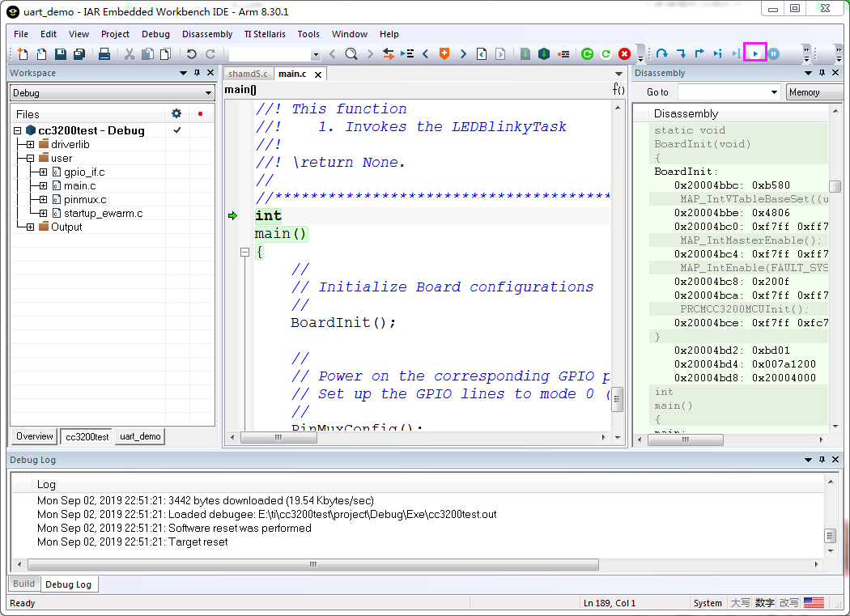The width and height of the screenshot is (850, 616).
Task: Open the Disassembly Go to dropdown
Action: point(774,92)
